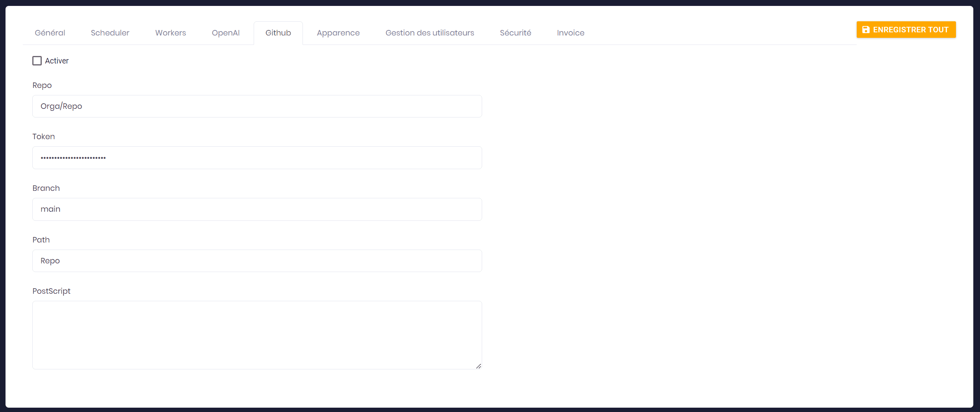Click the Path field label
This screenshot has height=412, width=980.
41,240
